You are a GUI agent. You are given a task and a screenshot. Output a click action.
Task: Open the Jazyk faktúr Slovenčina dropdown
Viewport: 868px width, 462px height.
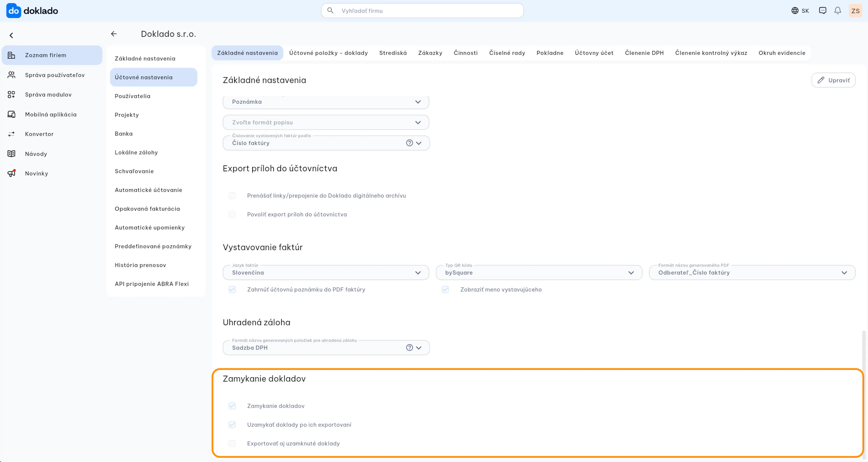[x=326, y=273]
